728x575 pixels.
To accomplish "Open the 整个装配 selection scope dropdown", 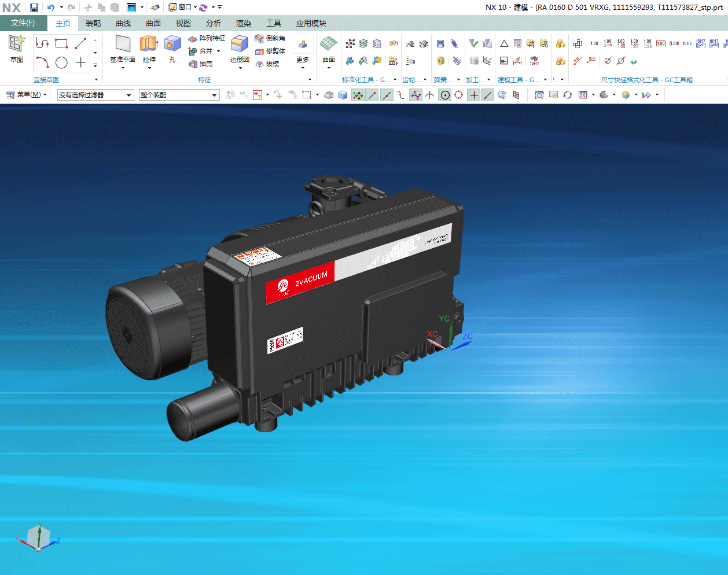I will pyautogui.click(x=179, y=95).
